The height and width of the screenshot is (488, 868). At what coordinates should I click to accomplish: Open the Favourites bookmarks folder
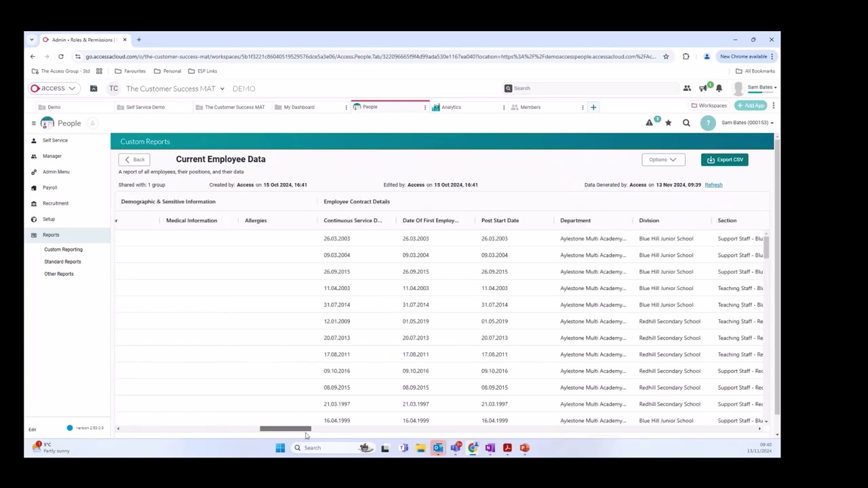click(130, 71)
